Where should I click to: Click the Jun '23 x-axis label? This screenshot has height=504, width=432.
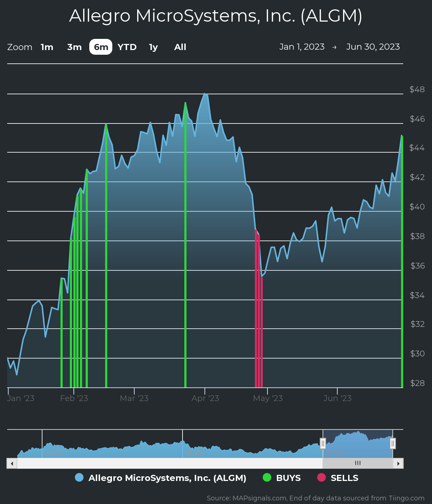pyautogui.click(x=337, y=398)
